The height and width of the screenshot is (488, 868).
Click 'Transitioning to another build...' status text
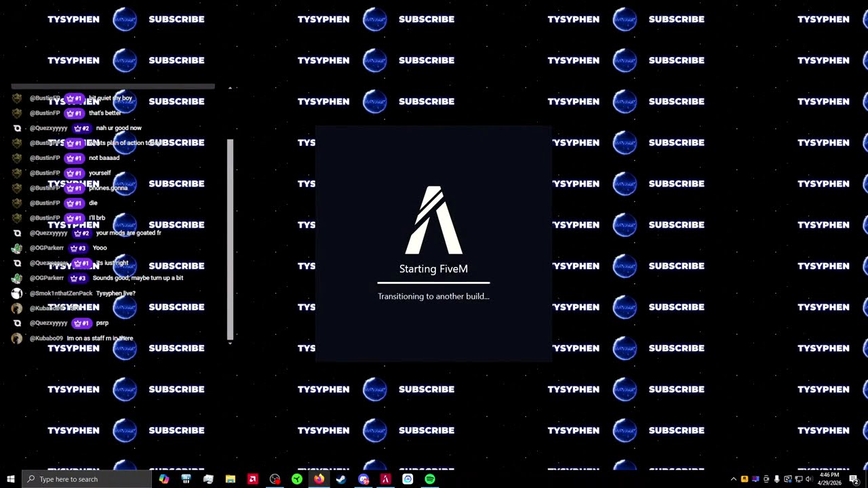pyautogui.click(x=433, y=296)
